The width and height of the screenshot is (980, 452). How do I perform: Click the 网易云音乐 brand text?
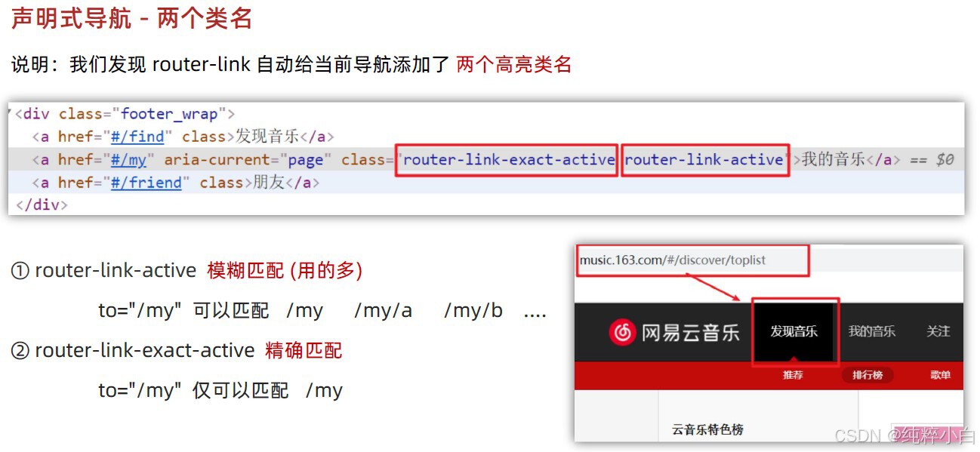(690, 332)
